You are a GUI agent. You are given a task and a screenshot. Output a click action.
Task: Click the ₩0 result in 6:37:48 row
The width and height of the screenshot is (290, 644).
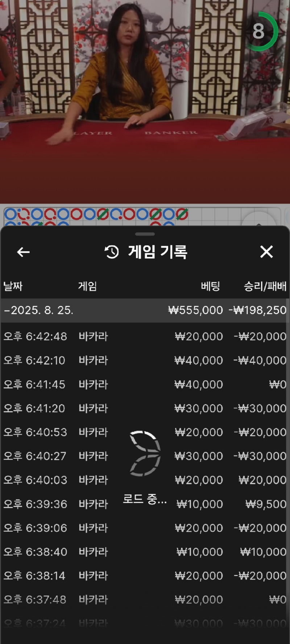coord(278,599)
